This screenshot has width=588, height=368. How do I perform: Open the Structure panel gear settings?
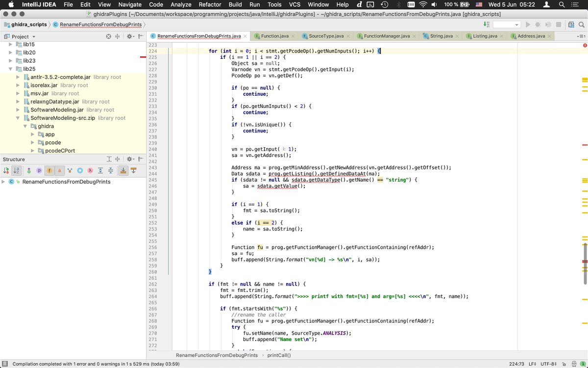click(x=130, y=159)
